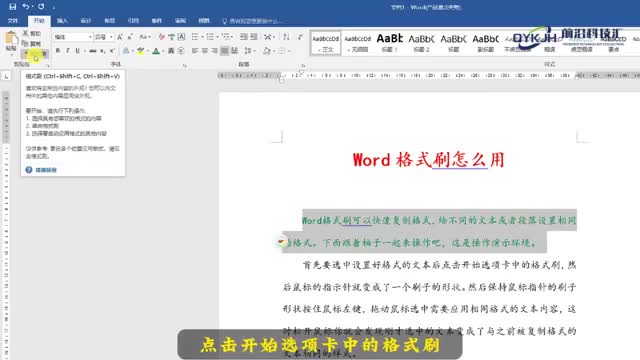Apply a bulleted list
Image resolution: width=640 pixels, height=360 pixels.
pos(195,37)
